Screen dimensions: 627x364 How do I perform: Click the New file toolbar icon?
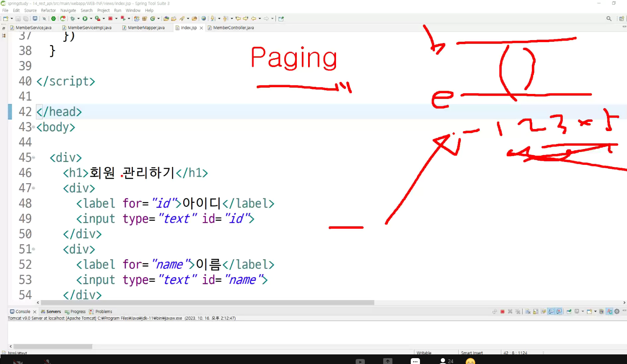tap(5, 18)
